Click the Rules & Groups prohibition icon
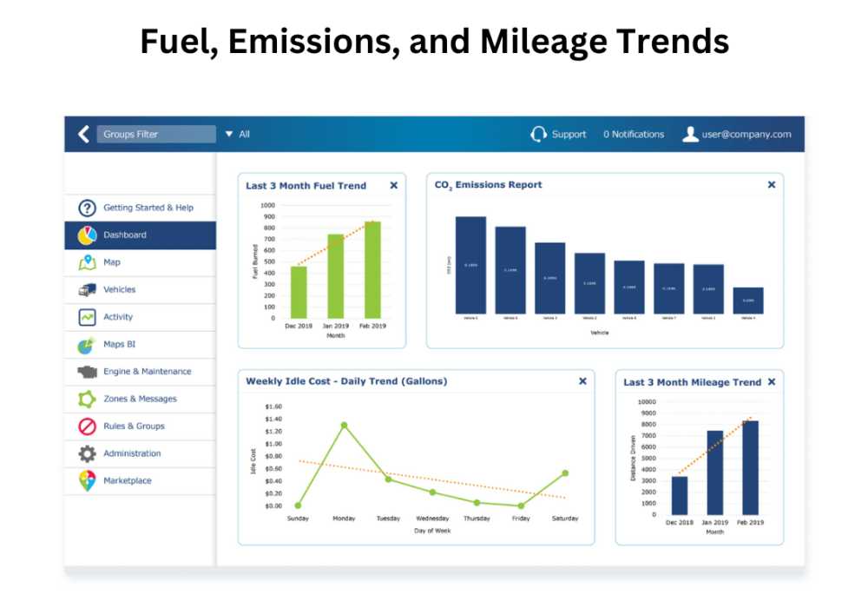Screen dimensions: 868x608 pyautogui.click(x=87, y=426)
